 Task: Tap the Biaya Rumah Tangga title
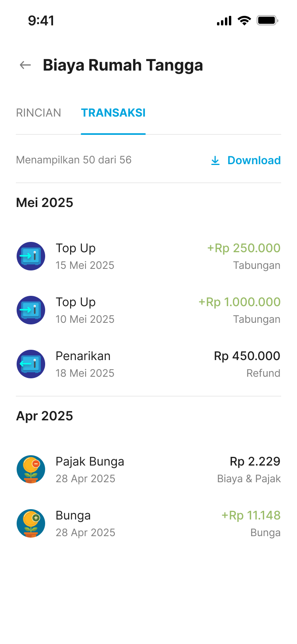[123, 65]
